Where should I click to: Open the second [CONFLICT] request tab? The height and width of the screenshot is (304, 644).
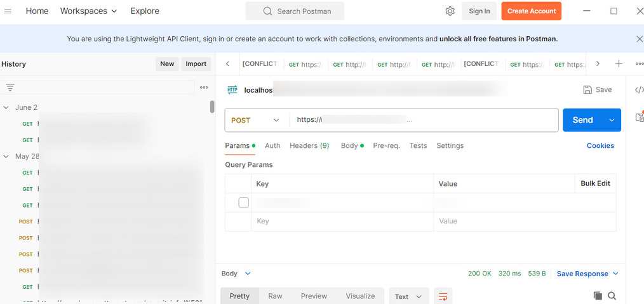(x=482, y=64)
